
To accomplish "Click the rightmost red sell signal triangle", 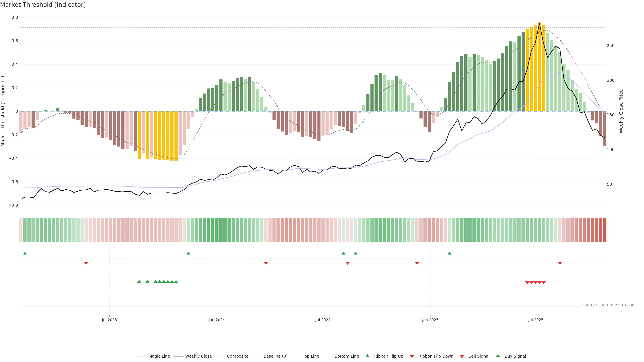I will (544, 283).
